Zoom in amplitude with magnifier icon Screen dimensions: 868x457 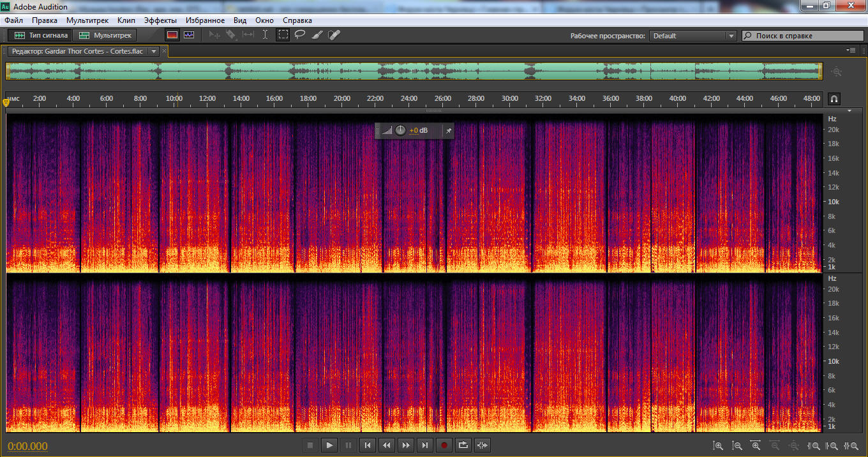pyautogui.click(x=718, y=446)
